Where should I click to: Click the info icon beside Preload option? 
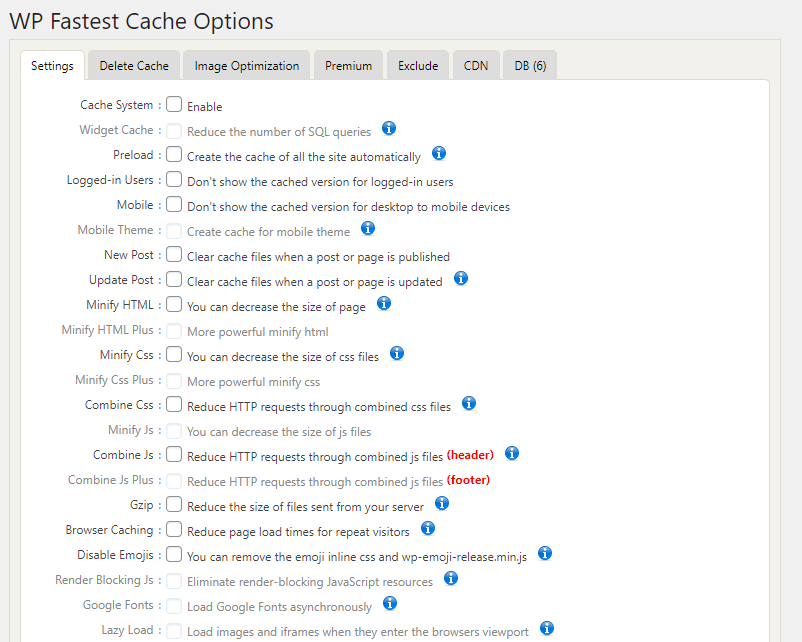[x=438, y=154]
